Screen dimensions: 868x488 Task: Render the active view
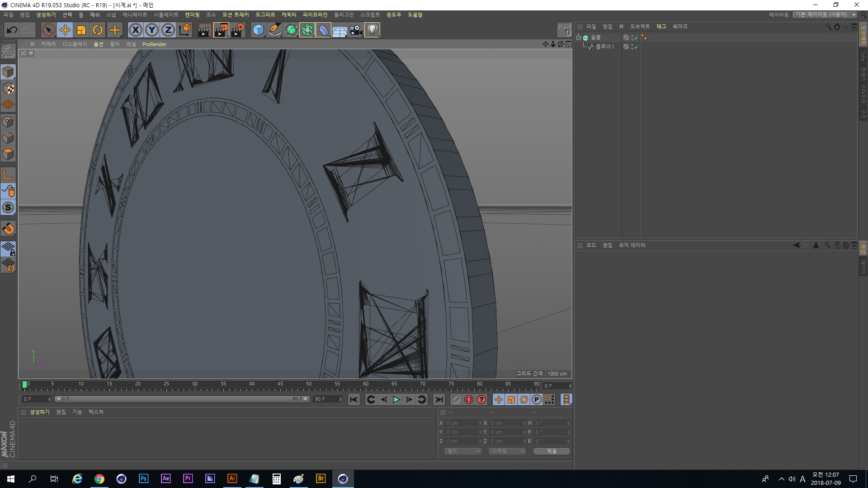coord(204,30)
